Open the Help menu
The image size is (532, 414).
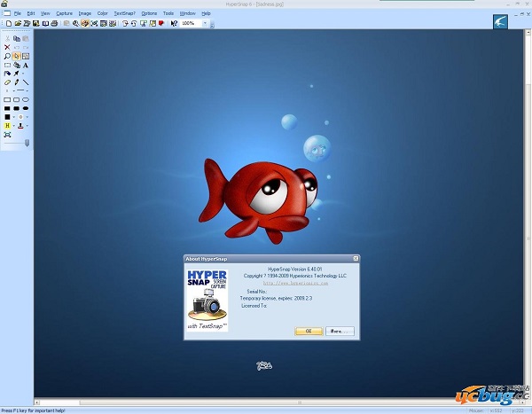[x=206, y=13]
